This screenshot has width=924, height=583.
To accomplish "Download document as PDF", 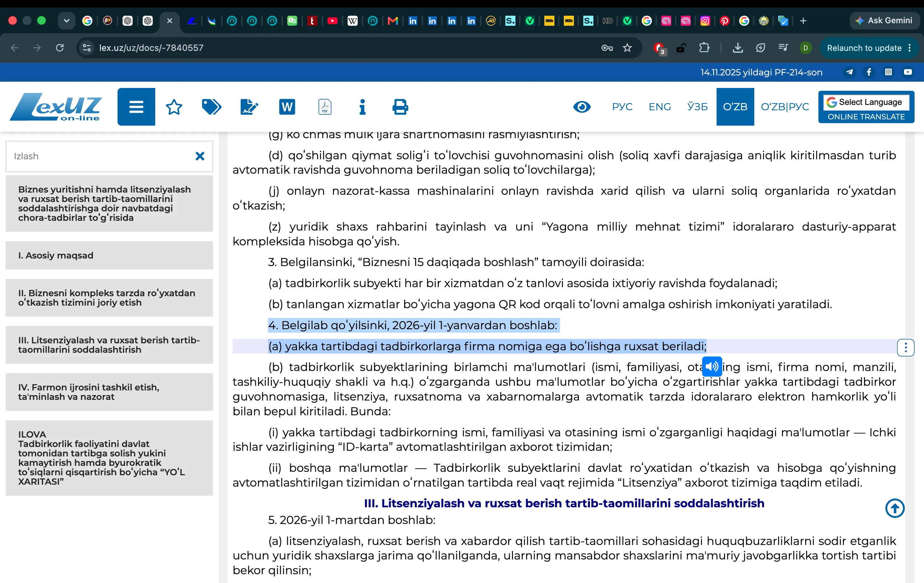I will click(x=325, y=107).
